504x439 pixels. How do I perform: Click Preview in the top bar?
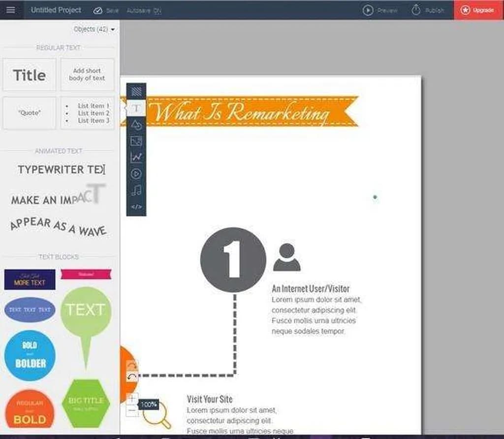[x=380, y=10]
